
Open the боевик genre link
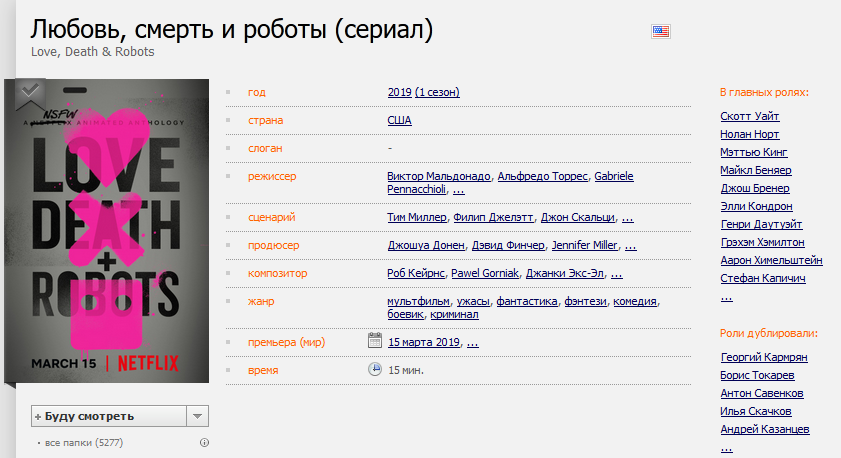pyautogui.click(x=405, y=314)
